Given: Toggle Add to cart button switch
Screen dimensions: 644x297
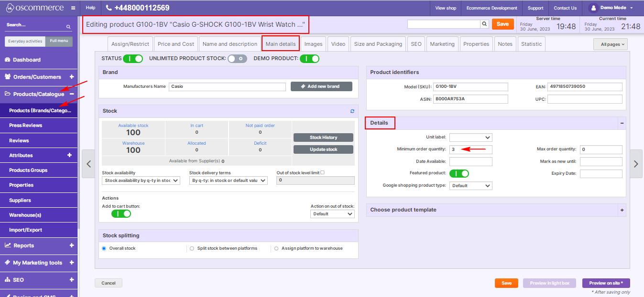Looking at the screenshot, I should click(x=121, y=214).
